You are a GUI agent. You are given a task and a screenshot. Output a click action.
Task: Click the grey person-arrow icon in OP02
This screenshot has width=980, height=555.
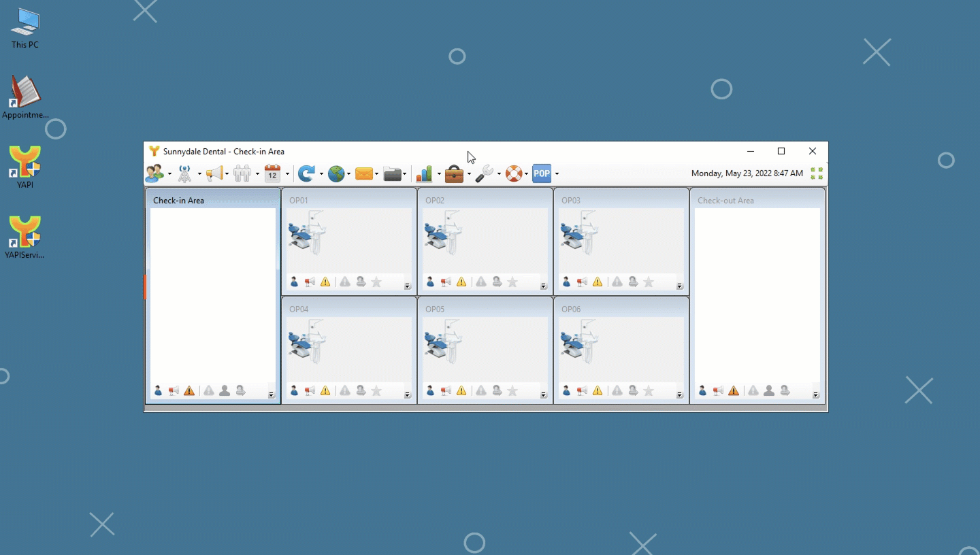pyautogui.click(x=497, y=282)
